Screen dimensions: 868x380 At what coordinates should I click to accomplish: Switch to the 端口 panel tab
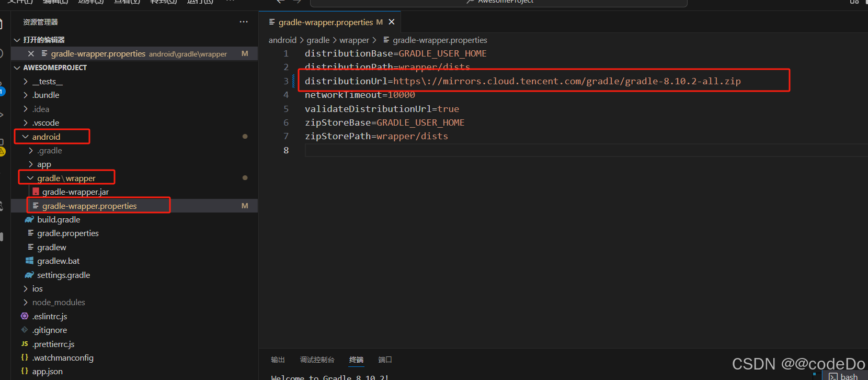385,360
